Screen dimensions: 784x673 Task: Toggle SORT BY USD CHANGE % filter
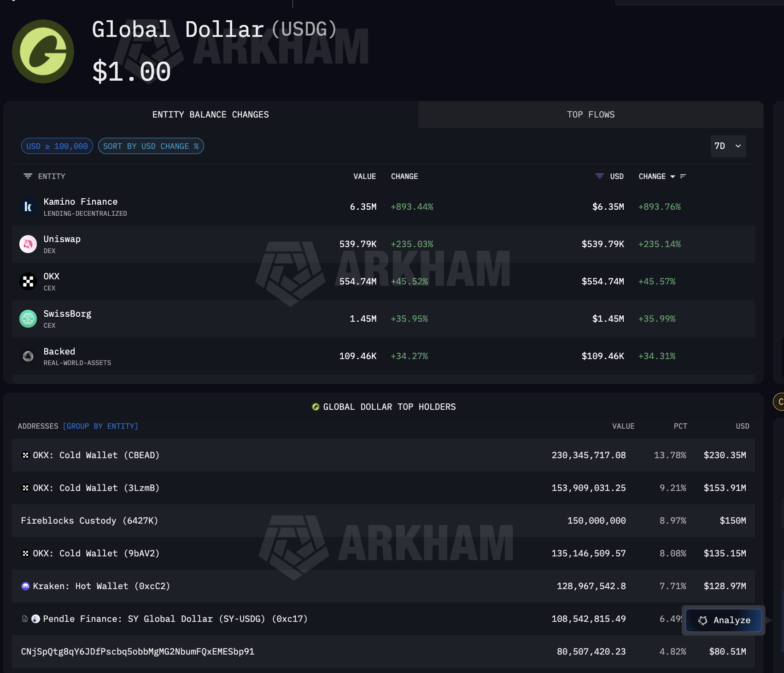(151, 146)
